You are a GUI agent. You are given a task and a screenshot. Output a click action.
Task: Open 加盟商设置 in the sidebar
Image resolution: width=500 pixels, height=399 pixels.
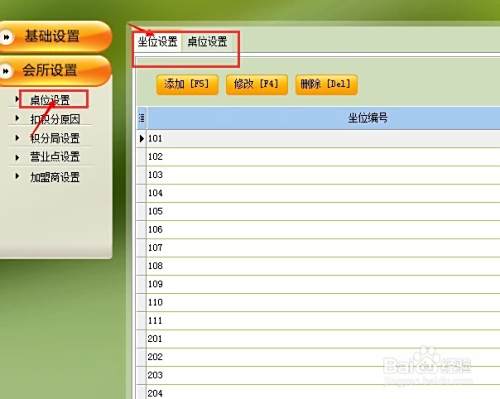[55, 177]
